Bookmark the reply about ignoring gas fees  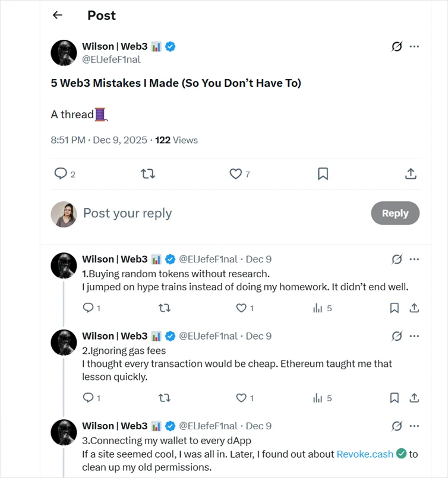[394, 398]
